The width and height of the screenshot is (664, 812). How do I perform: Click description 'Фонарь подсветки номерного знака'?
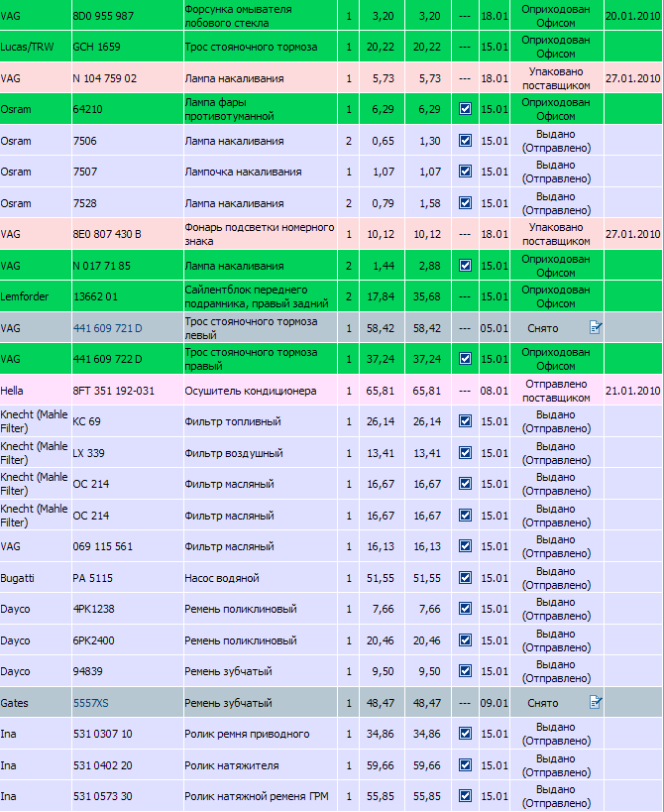tap(260, 234)
